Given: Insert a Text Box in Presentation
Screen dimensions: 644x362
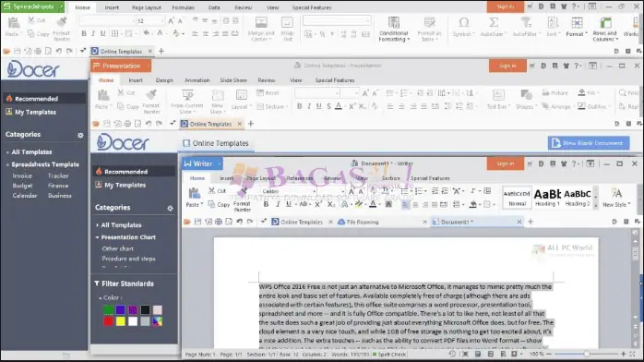Looking at the screenshot, I should coord(498,100).
